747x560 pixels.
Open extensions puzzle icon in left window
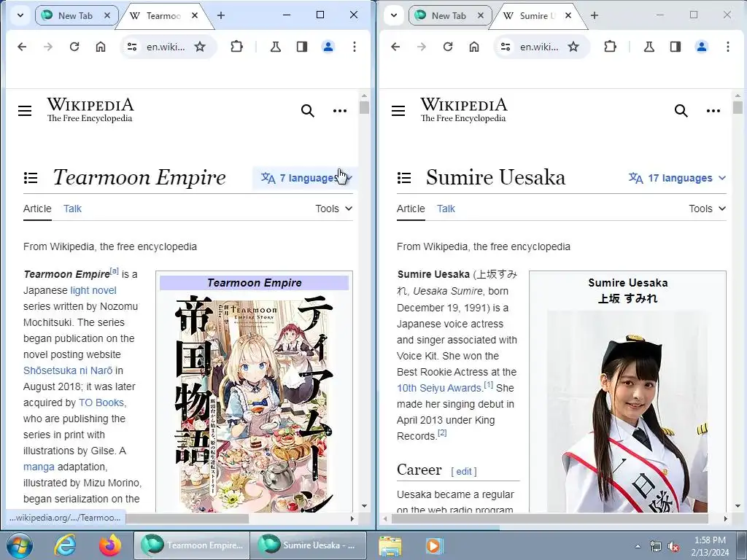(237, 47)
